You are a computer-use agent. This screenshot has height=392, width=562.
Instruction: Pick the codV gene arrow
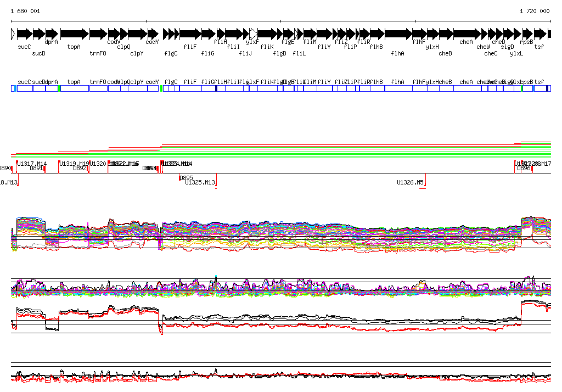(x=114, y=34)
